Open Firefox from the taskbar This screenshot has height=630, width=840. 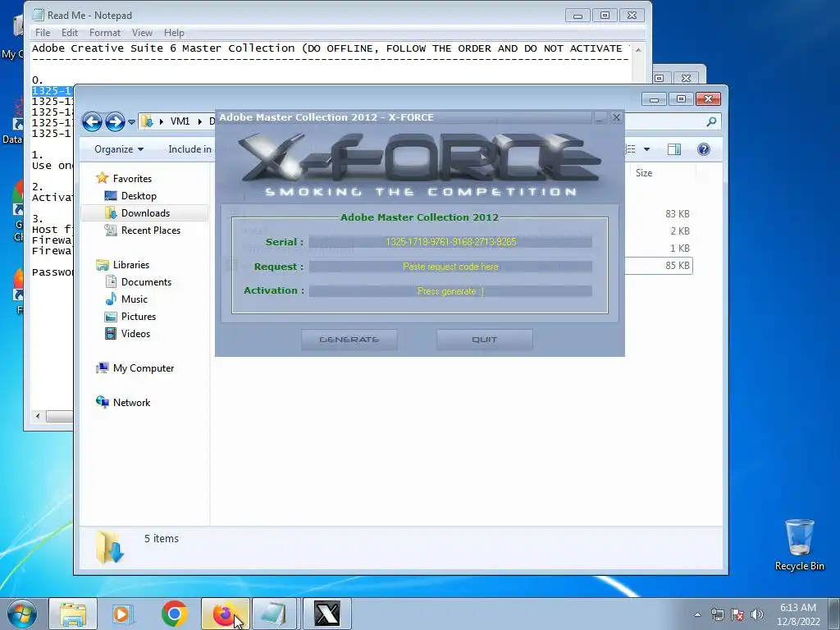(x=225, y=614)
